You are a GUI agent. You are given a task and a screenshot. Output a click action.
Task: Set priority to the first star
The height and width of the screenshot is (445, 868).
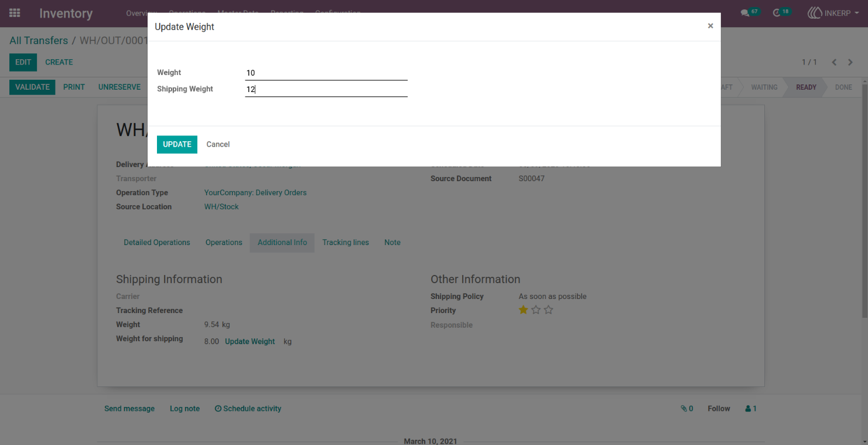524,310
